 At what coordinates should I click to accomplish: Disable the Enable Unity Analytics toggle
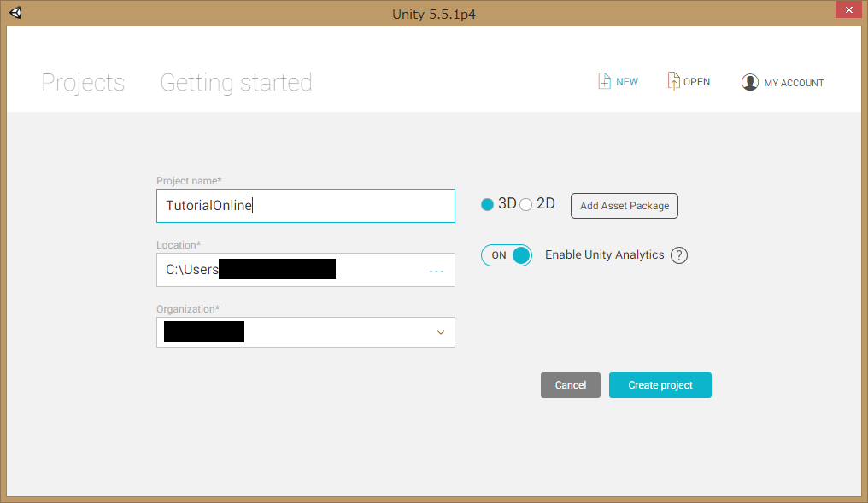(507, 255)
